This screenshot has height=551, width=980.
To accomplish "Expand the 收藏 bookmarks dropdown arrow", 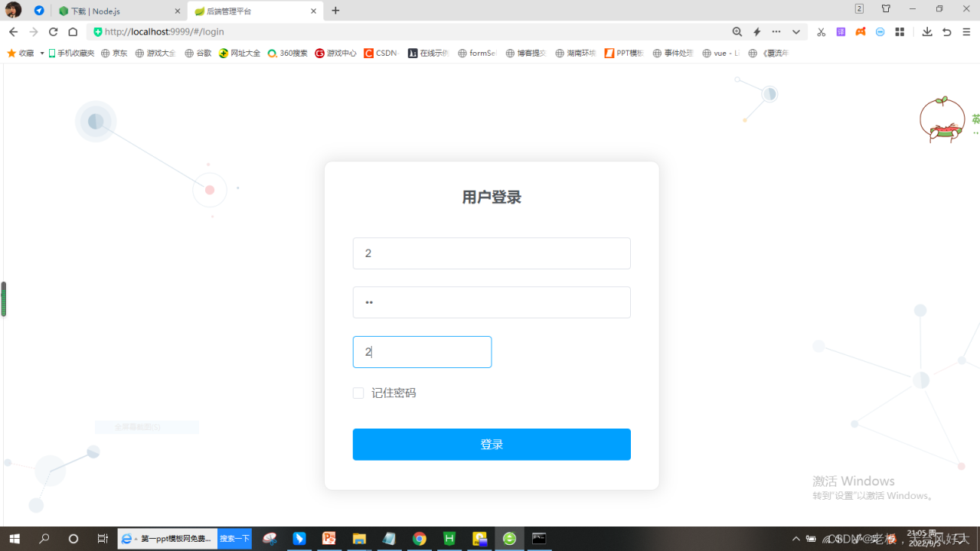I will click(x=41, y=54).
